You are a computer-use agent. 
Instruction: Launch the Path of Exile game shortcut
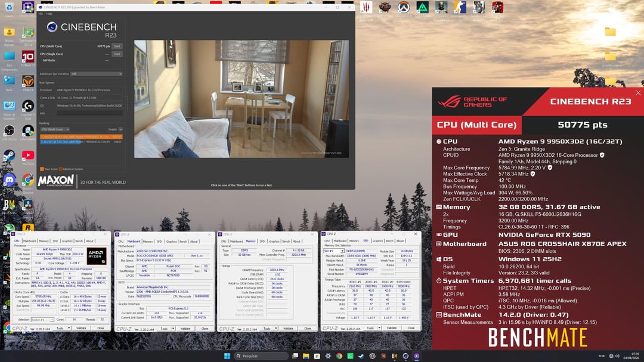[x=385, y=8]
